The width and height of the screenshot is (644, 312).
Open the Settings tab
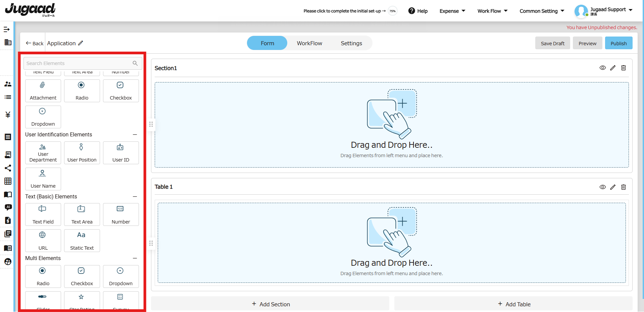(351, 43)
